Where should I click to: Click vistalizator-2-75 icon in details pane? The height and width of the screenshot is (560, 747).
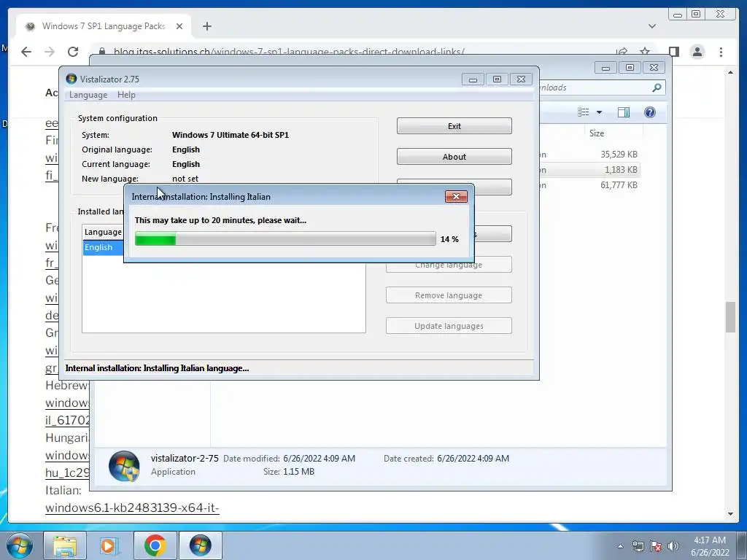click(124, 466)
